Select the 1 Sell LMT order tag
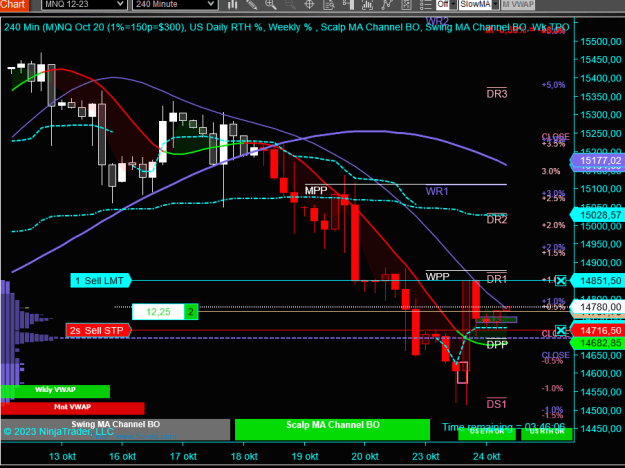The height and width of the screenshot is (468, 625). point(101,281)
